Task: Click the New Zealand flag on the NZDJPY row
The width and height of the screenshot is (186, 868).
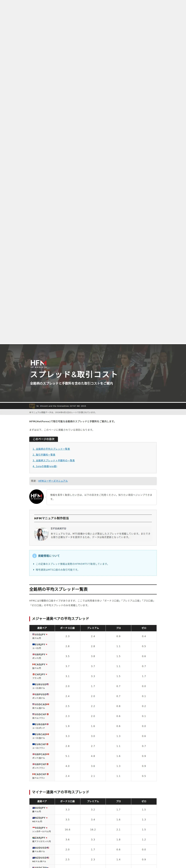Action: pos(34,818)
